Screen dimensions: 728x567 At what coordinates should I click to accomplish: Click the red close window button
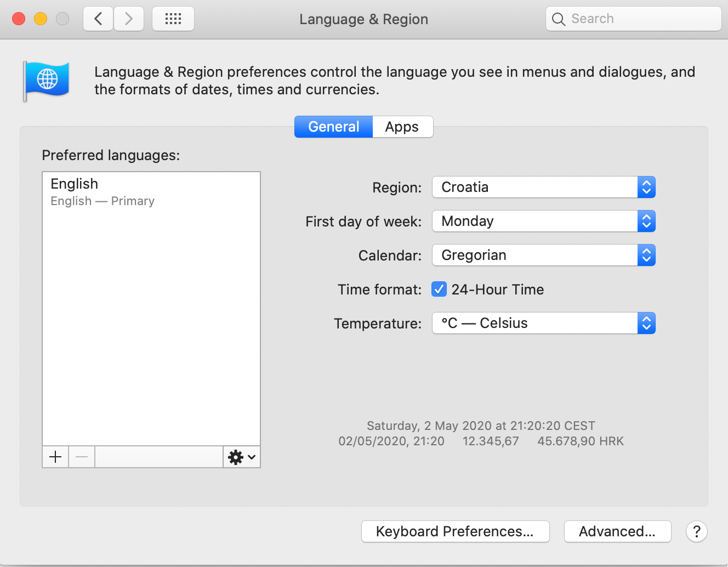coord(19,19)
